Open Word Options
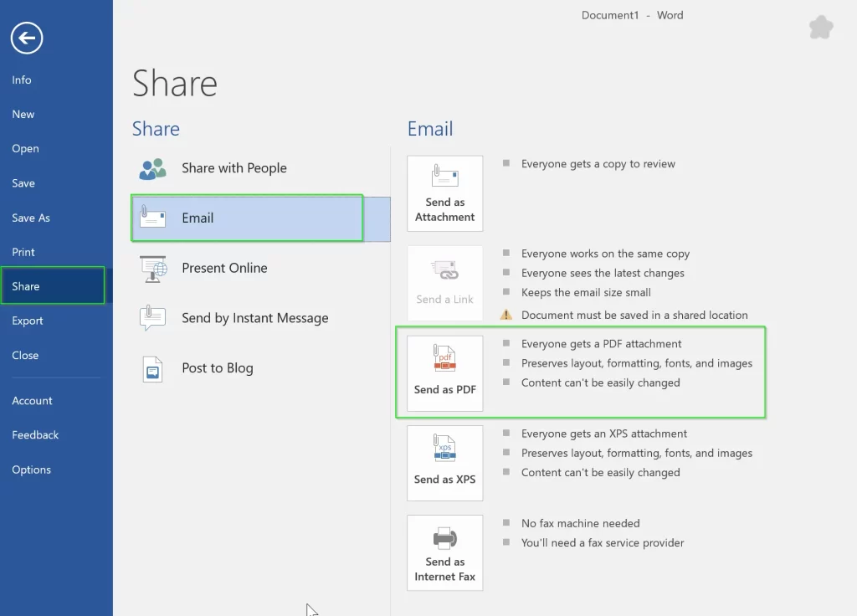The height and width of the screenshot is (616, 857). [31, 469]
